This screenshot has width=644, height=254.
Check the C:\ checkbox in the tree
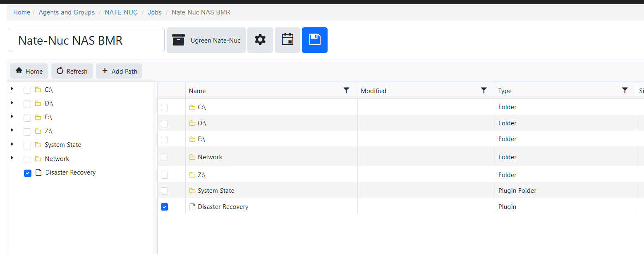(27, 91)
